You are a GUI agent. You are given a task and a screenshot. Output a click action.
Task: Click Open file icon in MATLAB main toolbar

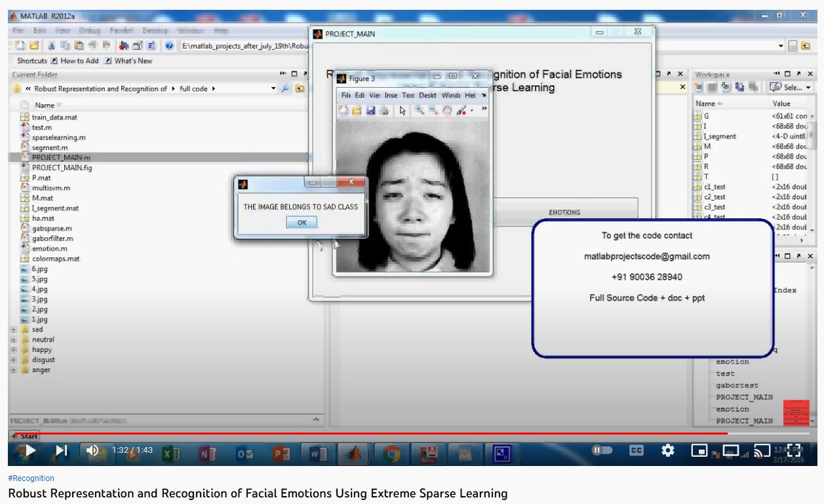click(33, 46)
